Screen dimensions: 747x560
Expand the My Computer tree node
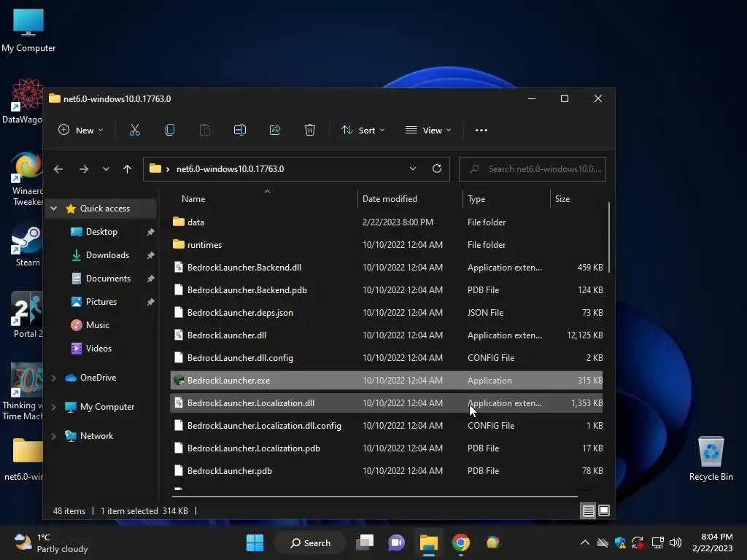click(54, 407)
